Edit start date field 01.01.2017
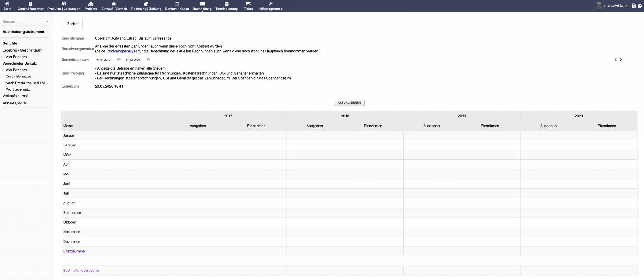 [106, 60]
